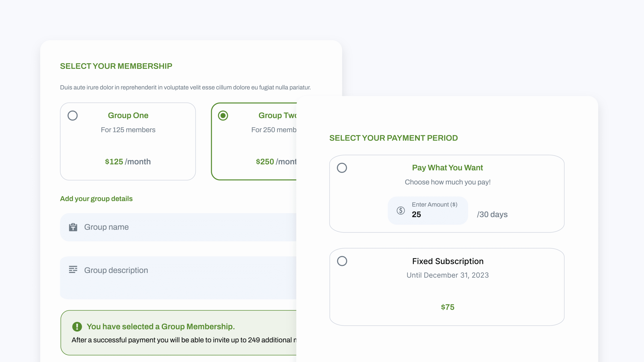Choose the Pay What You Want radio option
644x362 pixels.
click(x=342, y=168)
